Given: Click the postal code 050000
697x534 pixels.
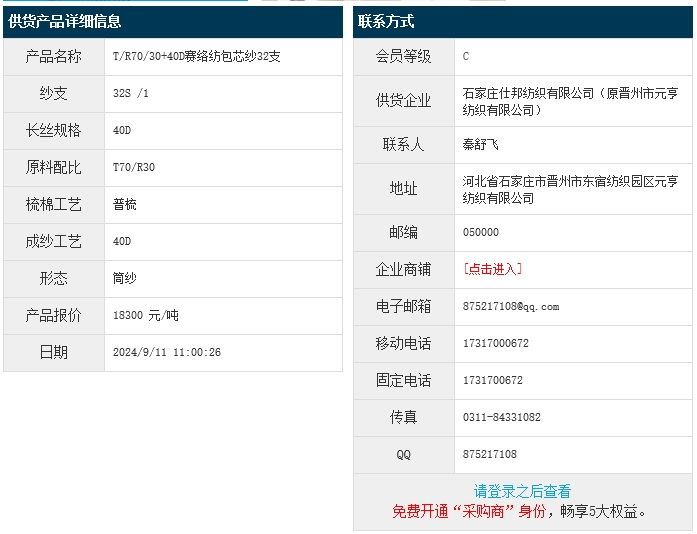Looking at the screenshot, I should pos(481,232).
